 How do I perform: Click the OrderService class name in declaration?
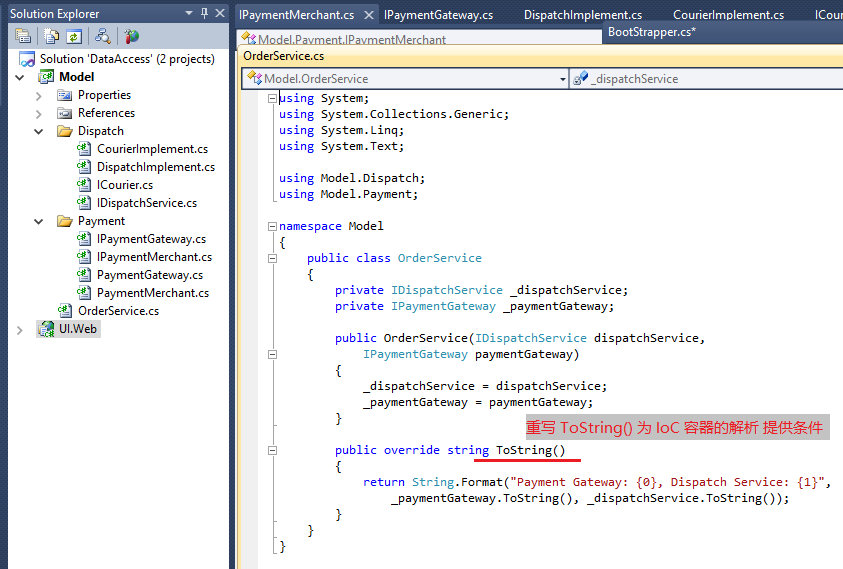[440, 258]
